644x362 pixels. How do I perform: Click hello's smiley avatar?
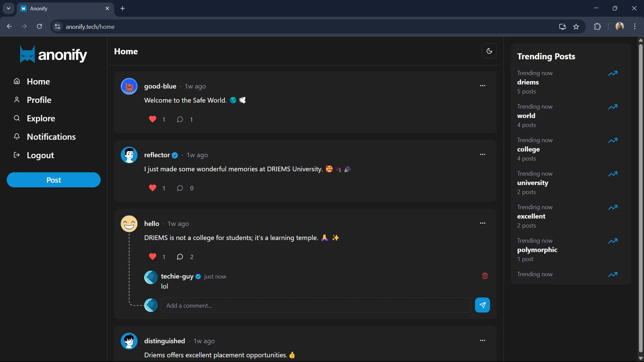pyautogui.click(x=129, y=224)
